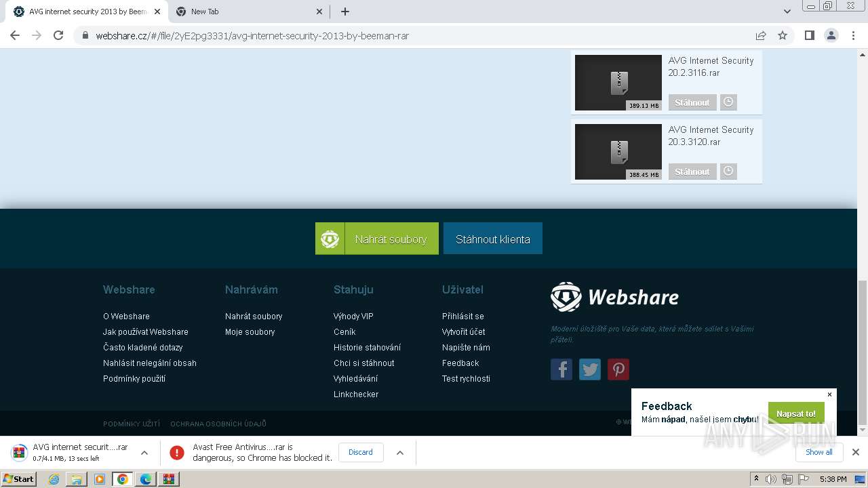Open the Microsoft Edge taskbar icon
This screenshot has height=488, width=868.
coord(145,479)
